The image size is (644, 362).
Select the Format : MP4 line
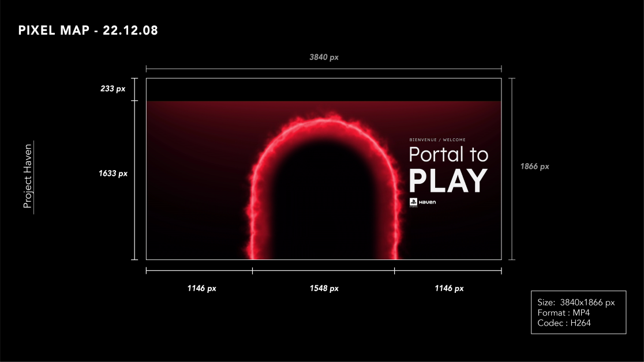(x=563, y=312)
